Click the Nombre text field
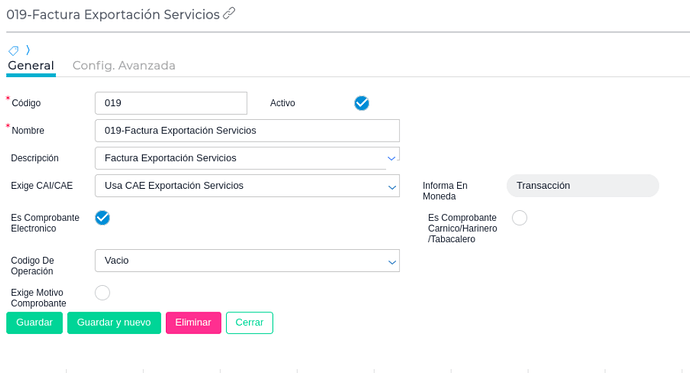690x373 pixels. [247, 131]
